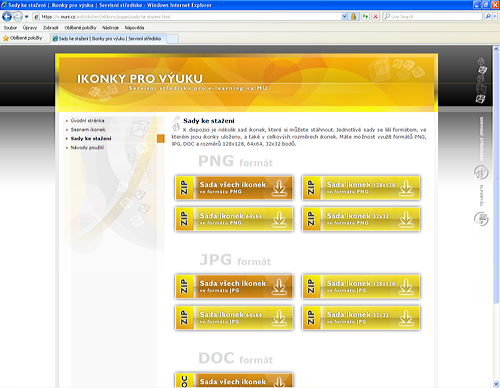Download Sada všech ikonek PNG zip
This screenshot has width=500, height=388.
pos(234,188)
